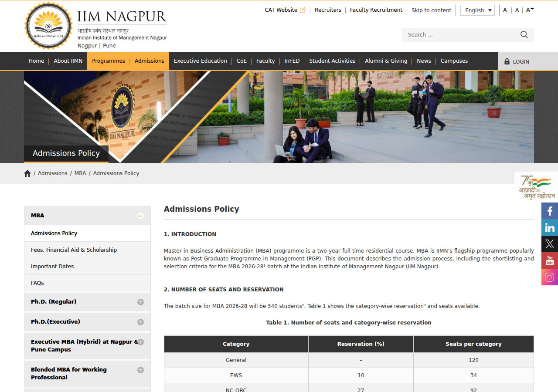Open the English language dropdown

[477, 10]
